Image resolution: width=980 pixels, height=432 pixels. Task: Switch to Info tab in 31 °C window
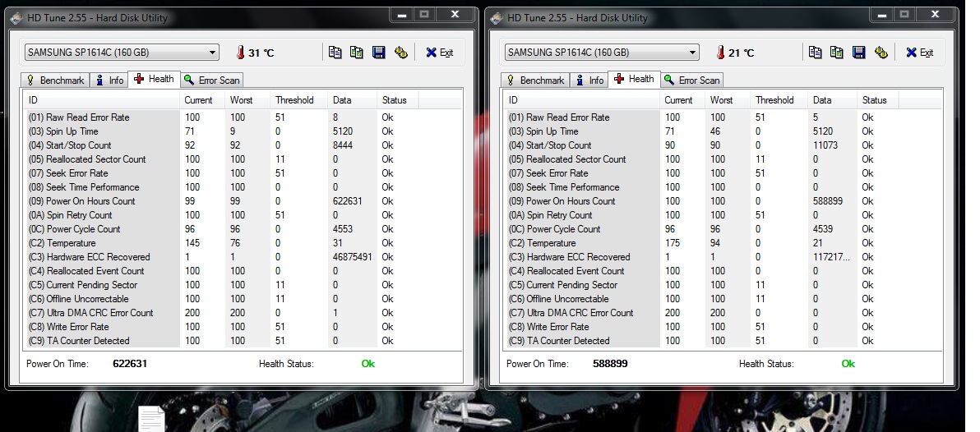tap(109, 80)
